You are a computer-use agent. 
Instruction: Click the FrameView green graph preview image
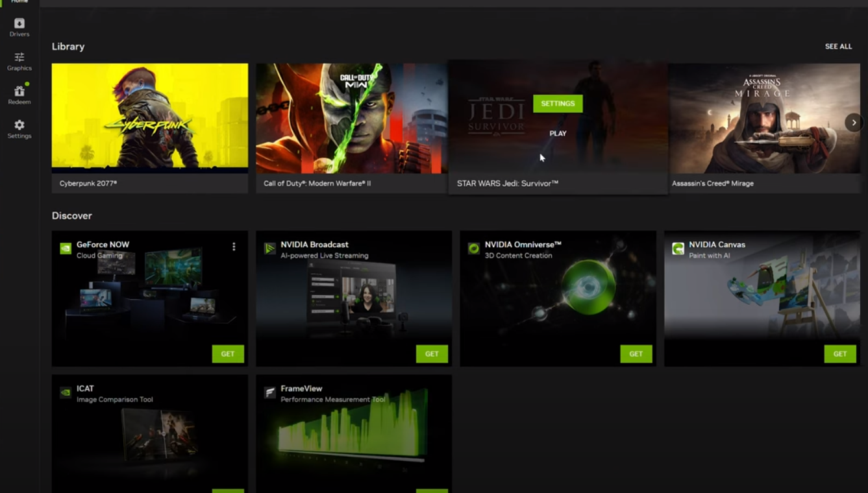pos(353,425)
